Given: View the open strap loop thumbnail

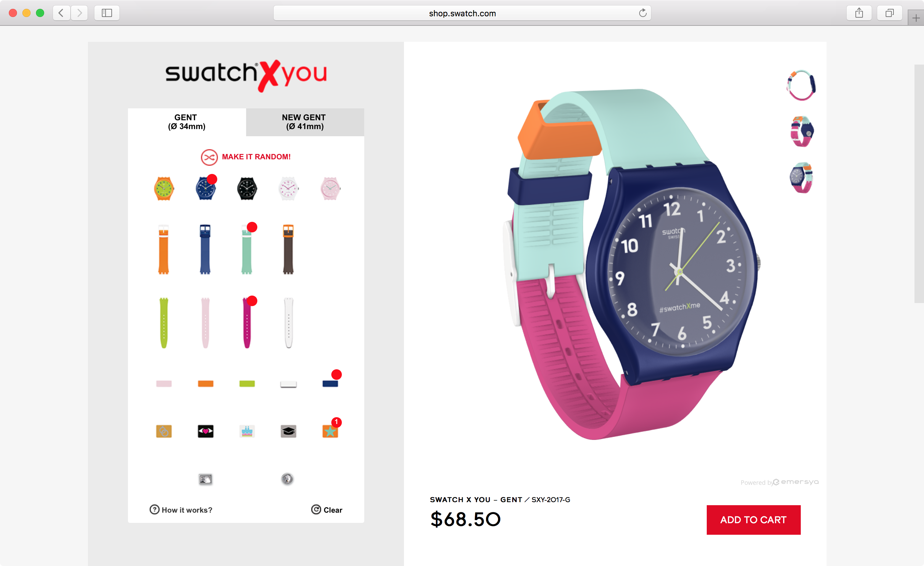Looking at the screenshot, I should (x=801, y=86).
